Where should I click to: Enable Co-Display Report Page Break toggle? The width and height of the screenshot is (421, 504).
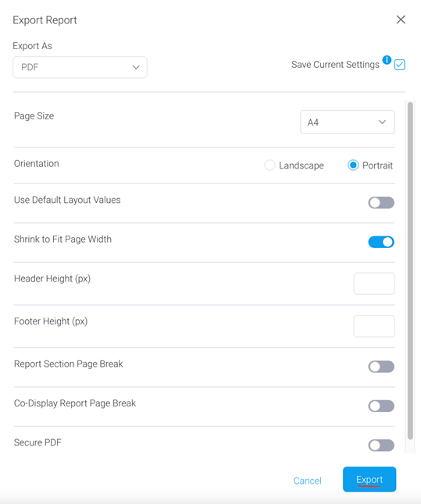pyautogui.click(x=381, y=406)
